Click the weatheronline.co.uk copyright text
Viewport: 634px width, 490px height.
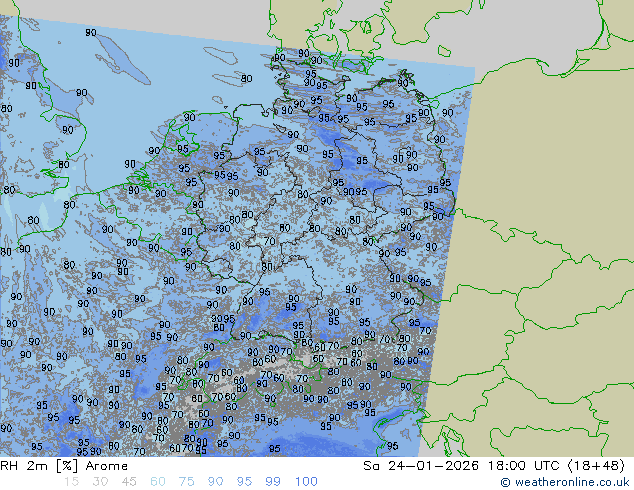(565, 482)
